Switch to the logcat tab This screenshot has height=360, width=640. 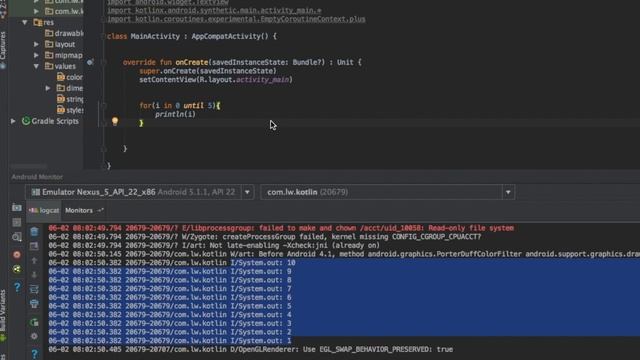pyautogui.click(x=44, y=210)
